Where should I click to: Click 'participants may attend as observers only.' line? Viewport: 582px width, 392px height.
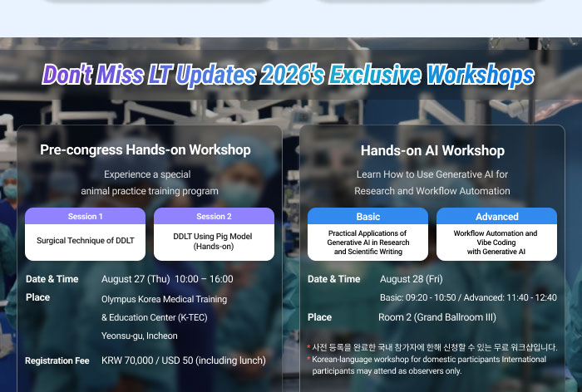(387, 371)
